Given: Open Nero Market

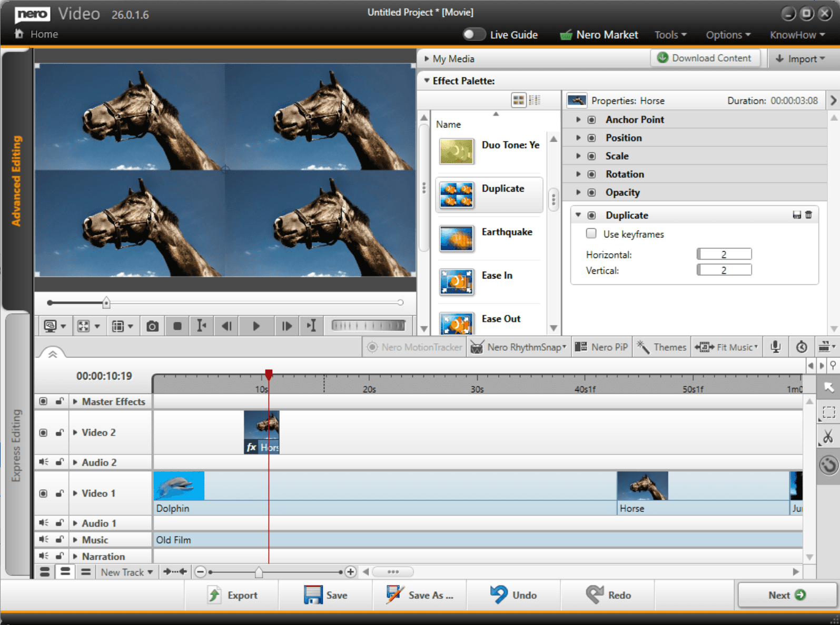Looking at the screenshot, I should [x=599, y=35].
